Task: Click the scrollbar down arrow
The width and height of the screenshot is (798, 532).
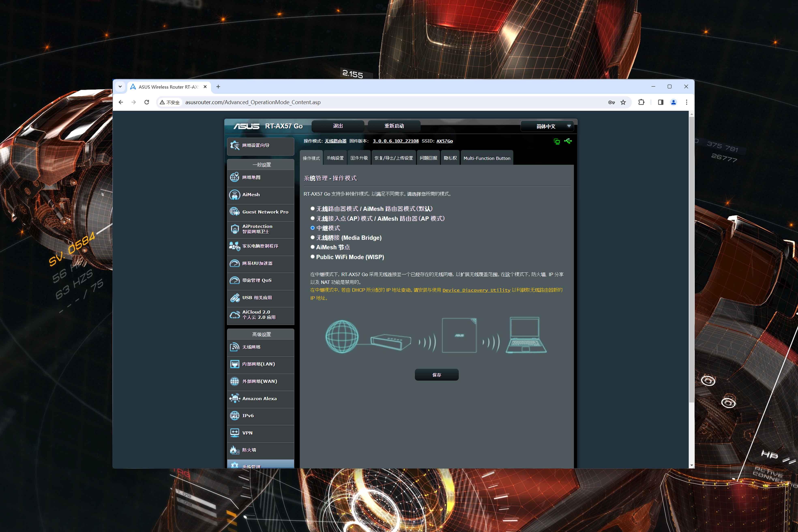Action: [692, 466]
